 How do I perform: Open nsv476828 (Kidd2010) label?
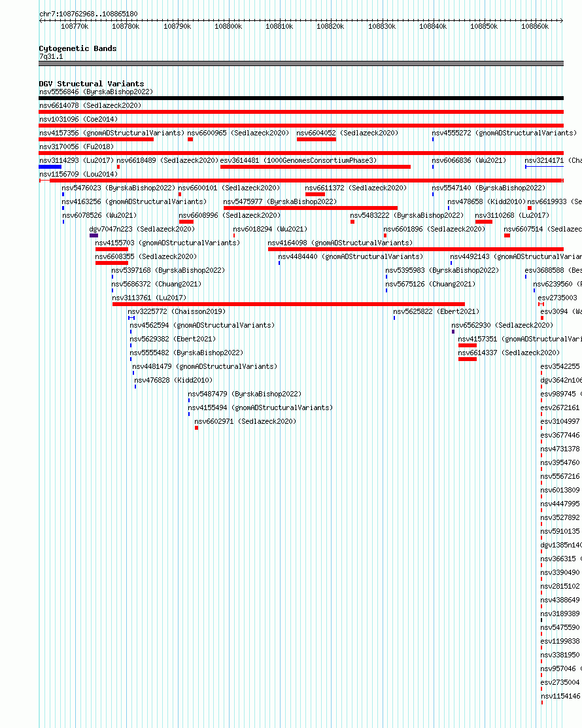click(173, 380)
